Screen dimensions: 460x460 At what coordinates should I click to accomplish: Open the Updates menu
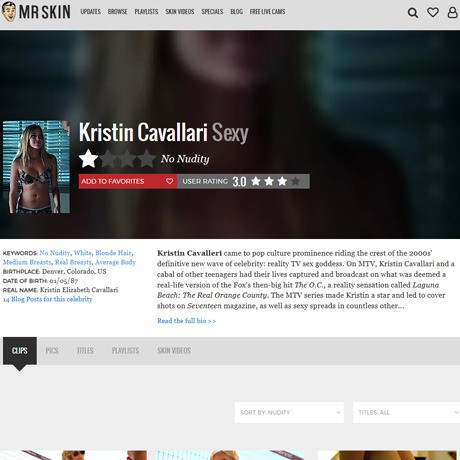[90, 12]
